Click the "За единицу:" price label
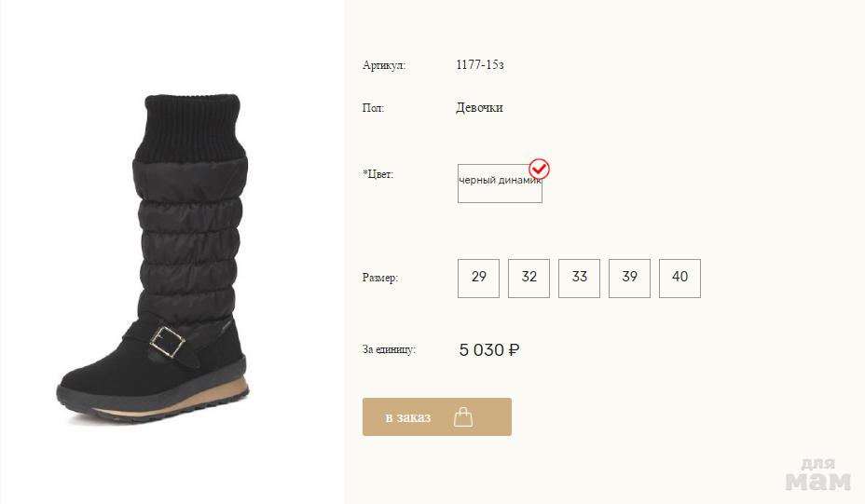Screen dimensions: 865x504 point(389,349)
